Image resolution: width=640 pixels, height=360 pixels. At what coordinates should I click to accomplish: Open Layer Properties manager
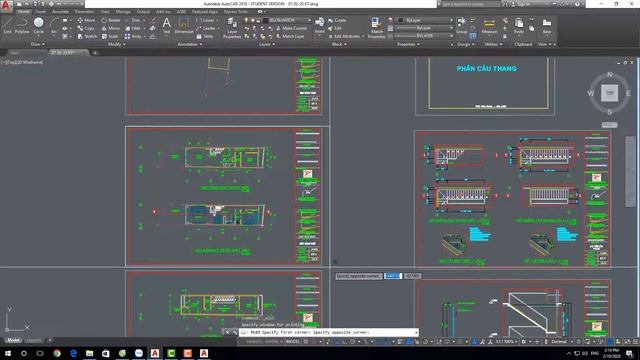[232, 28]
